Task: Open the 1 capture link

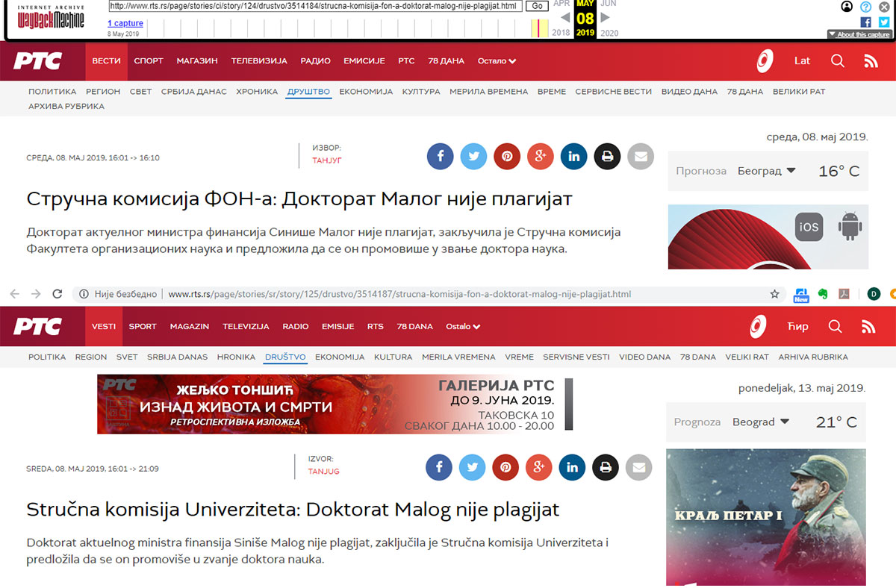Action: pyautogui.click(x=125, y=23)
